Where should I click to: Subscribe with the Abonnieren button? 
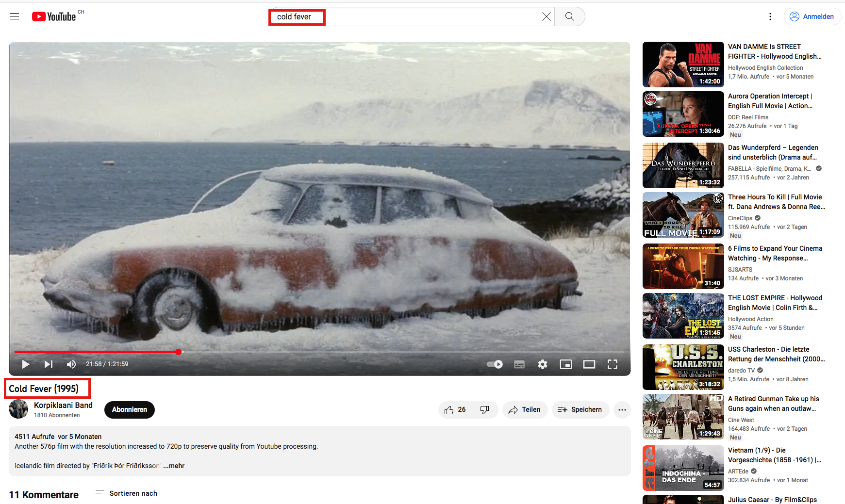(129, 409)
